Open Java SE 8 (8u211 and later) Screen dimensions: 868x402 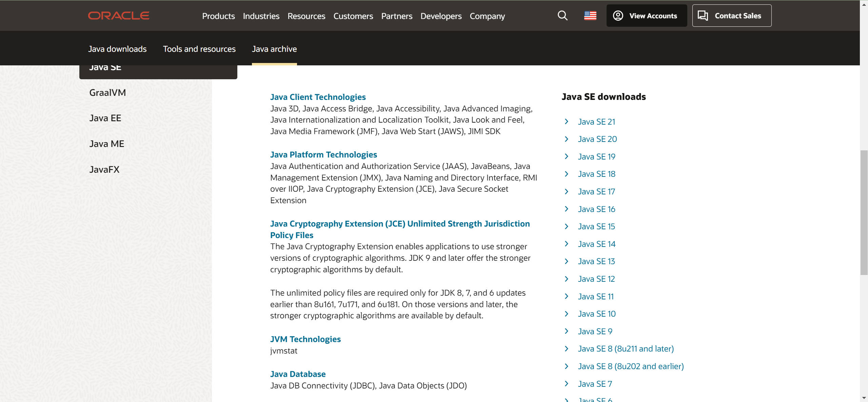point(626,349)
